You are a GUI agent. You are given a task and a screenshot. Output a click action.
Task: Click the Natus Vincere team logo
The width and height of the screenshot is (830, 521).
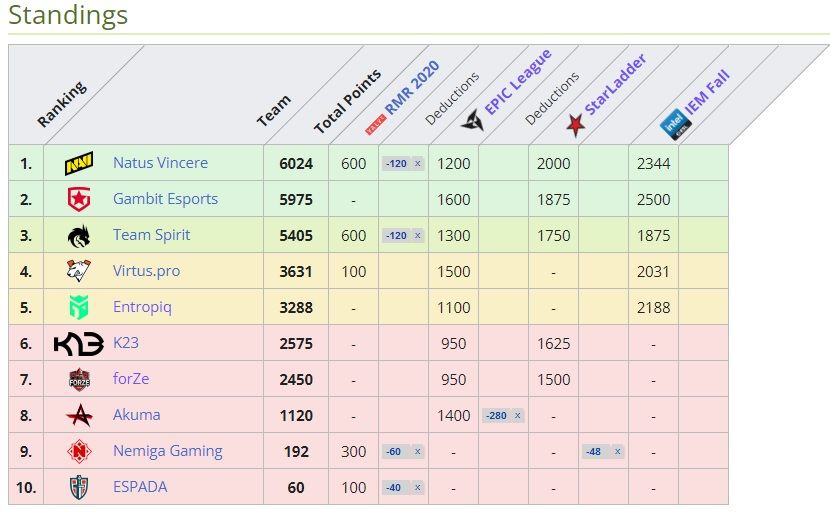(79, 163)
